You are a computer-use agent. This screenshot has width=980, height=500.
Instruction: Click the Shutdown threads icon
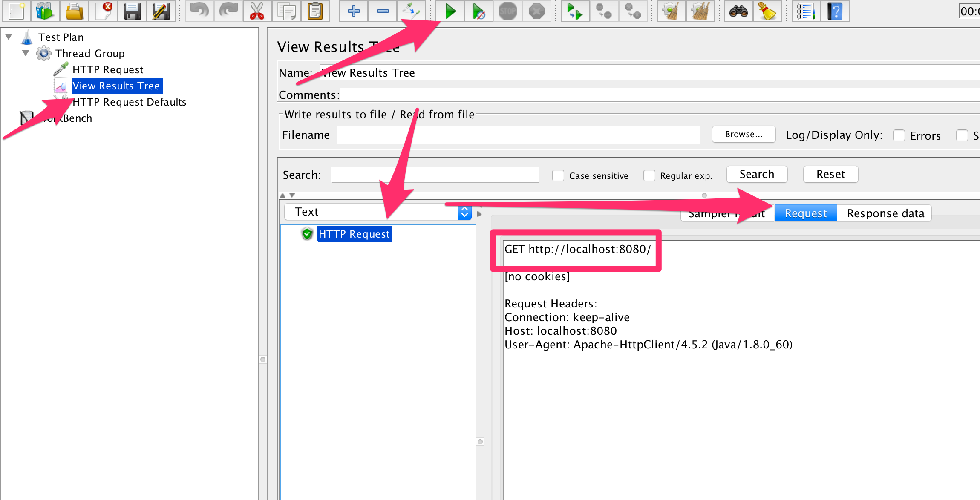coord(537,11)
